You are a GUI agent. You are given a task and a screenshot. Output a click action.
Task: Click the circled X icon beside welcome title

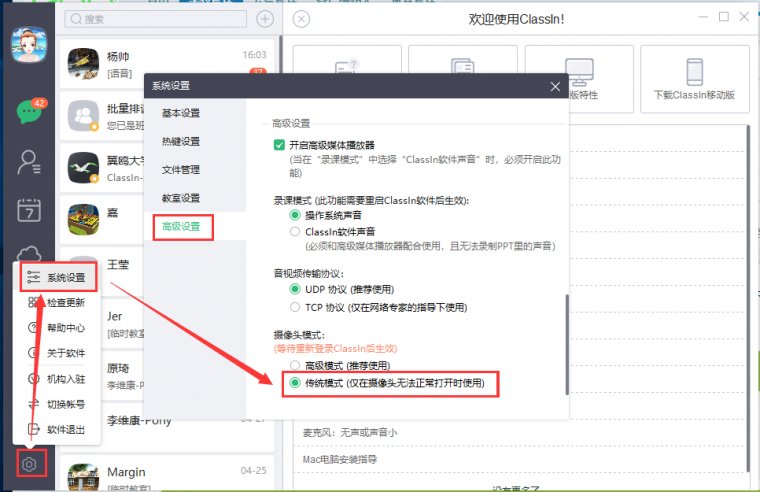tap(302, 19)
